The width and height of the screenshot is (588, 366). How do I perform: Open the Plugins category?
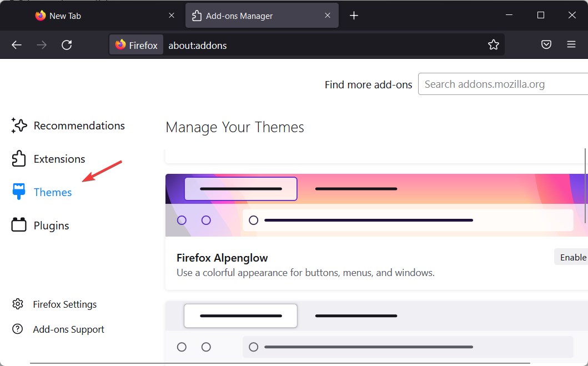(40, 225)
